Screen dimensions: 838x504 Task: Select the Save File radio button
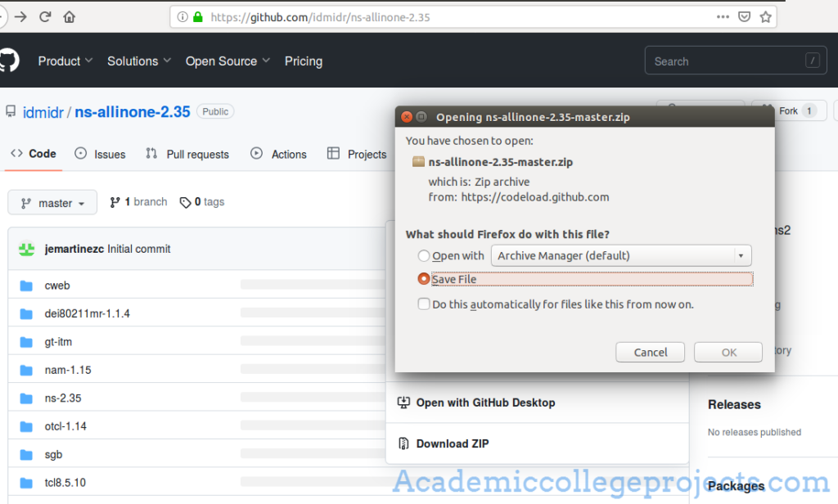coord(424,279)
